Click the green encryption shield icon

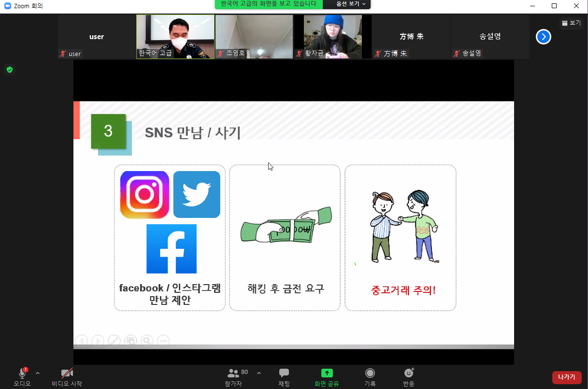point(10,70)
